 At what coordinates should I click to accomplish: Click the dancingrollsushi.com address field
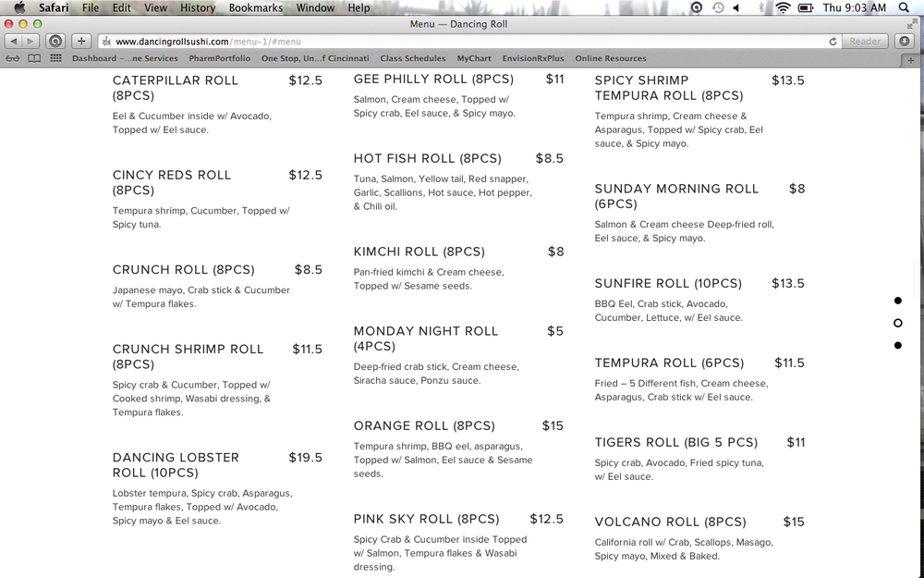click(462, 42)
